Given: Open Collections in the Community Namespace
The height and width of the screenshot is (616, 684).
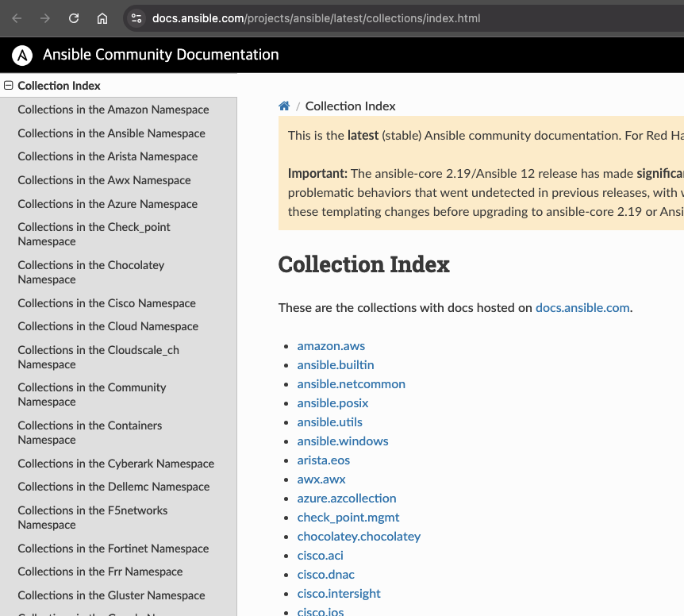Looking at the screenshot, I should (92, 395).
